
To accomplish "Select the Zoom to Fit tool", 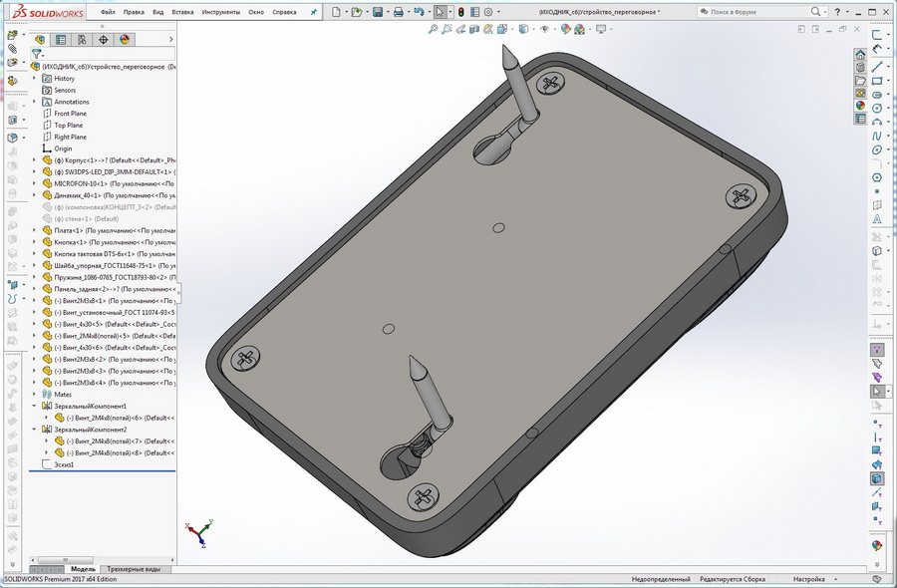I will 432,28.
